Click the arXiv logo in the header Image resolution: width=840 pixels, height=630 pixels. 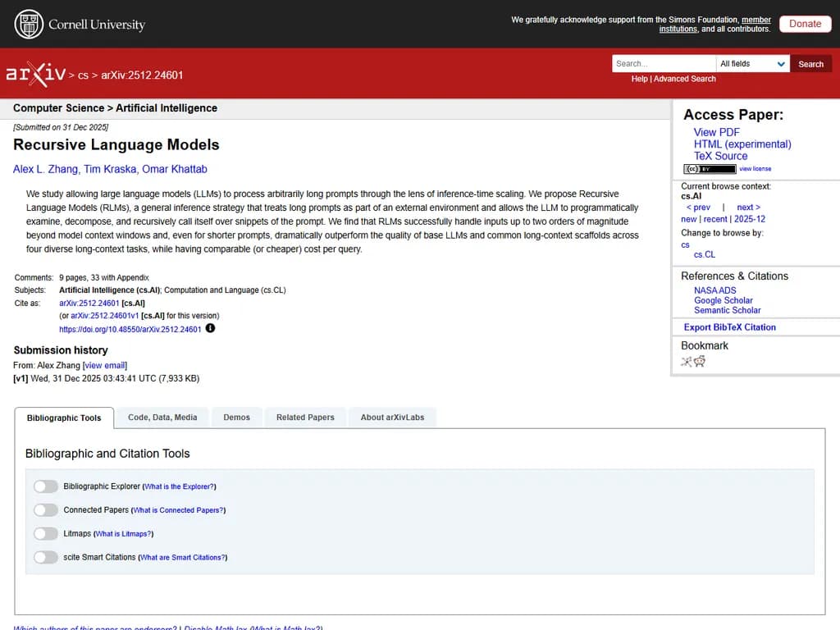pyautogui.click(x=36, y=74)
